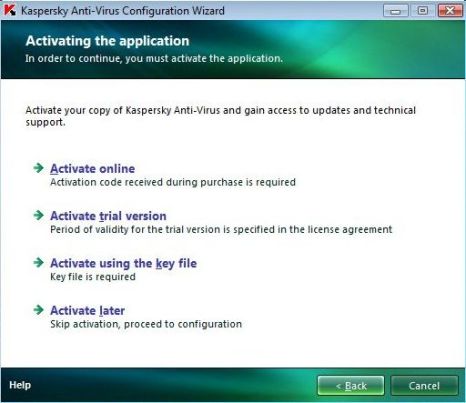
Task: Click the green arrow beside Activate online
Action: click(39, 168)
